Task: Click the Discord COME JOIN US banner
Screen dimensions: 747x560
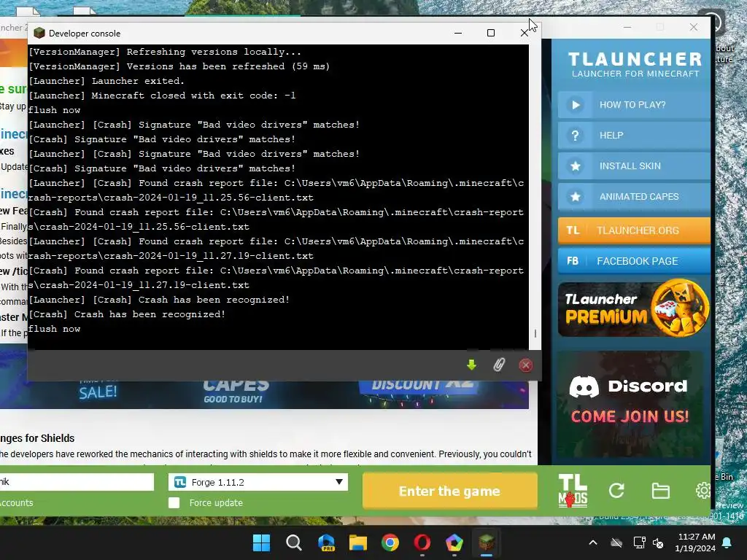Action: click(x=630, y=405)
